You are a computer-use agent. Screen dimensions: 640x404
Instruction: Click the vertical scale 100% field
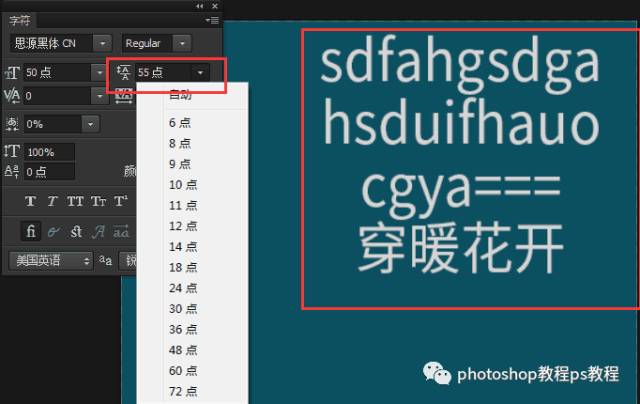click(50, 152)
